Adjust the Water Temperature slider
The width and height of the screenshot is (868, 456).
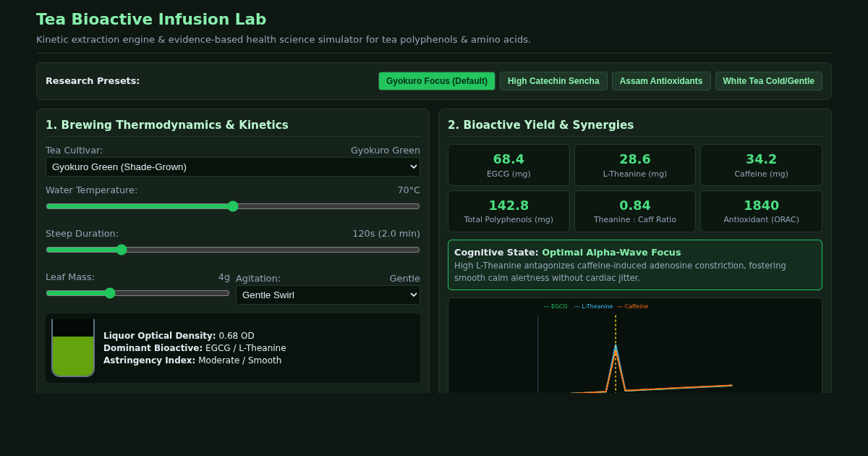coord(233,206)
